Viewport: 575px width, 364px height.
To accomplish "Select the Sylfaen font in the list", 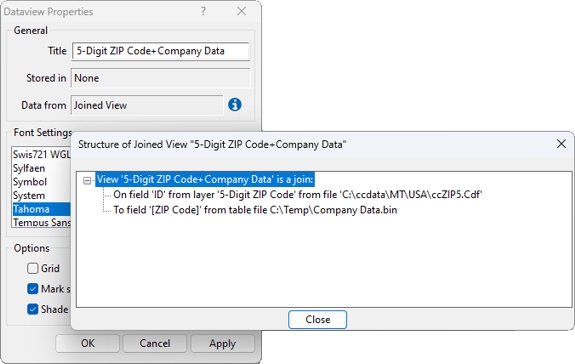I will point(41,168).
